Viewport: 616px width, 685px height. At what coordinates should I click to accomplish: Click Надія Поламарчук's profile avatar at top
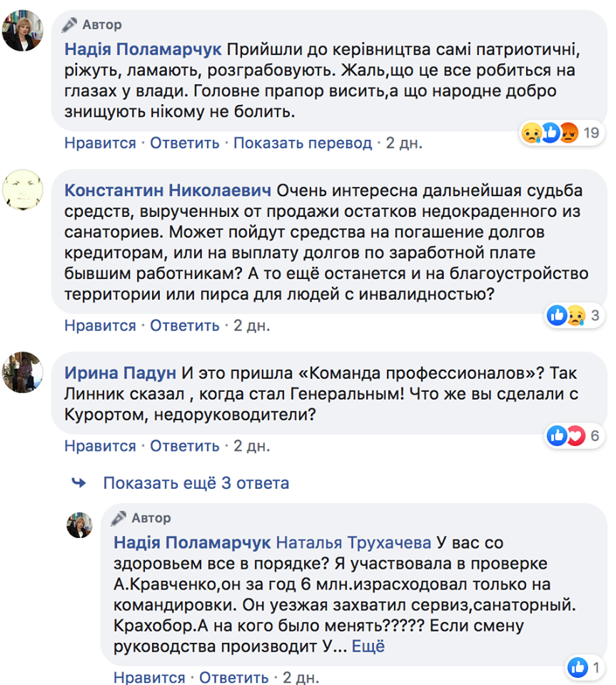23,31
